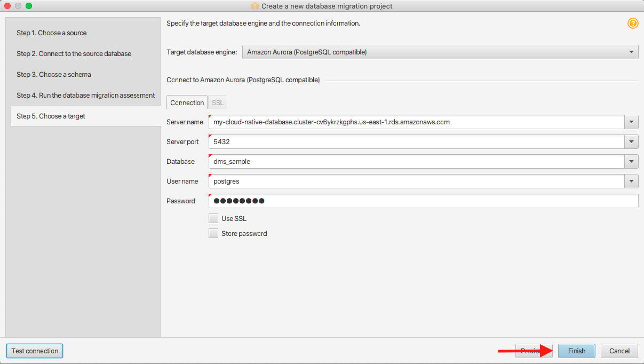This screenshot has width=644, height=364.
Task: Select Step 4. Run the database migration assessment
Action: (x=85, y=96)
